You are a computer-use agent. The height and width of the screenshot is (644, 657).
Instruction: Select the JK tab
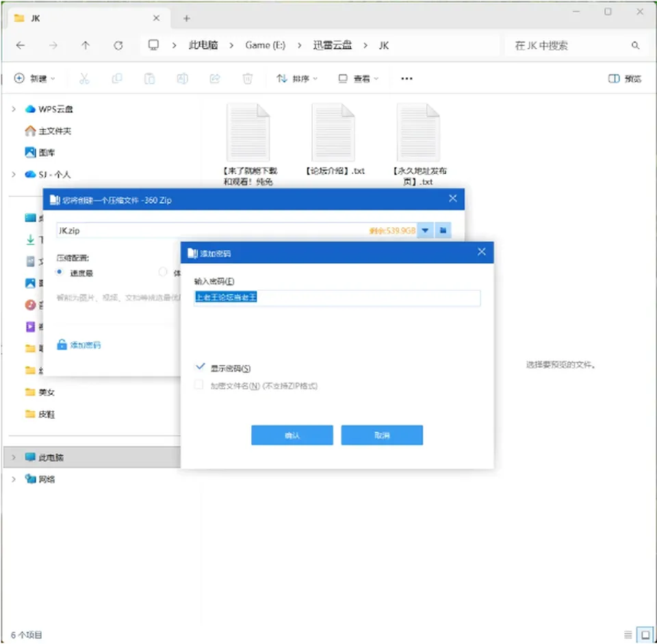pos(88,18)
